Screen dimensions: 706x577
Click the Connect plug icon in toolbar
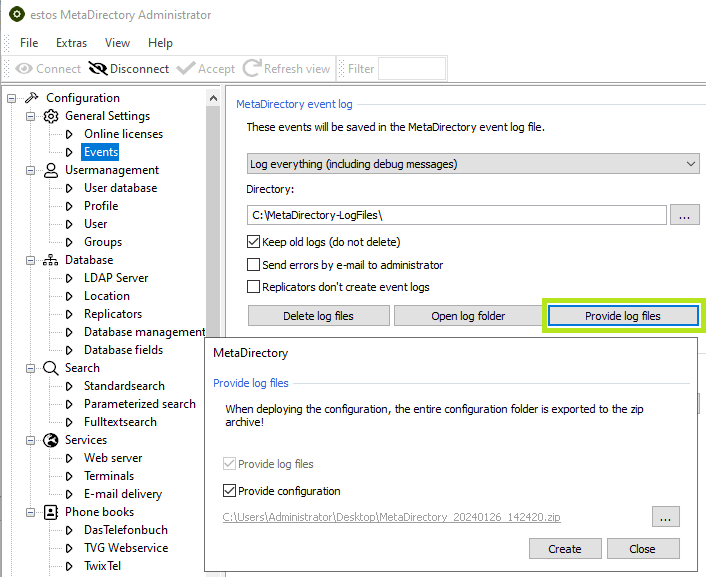point(23,69)
